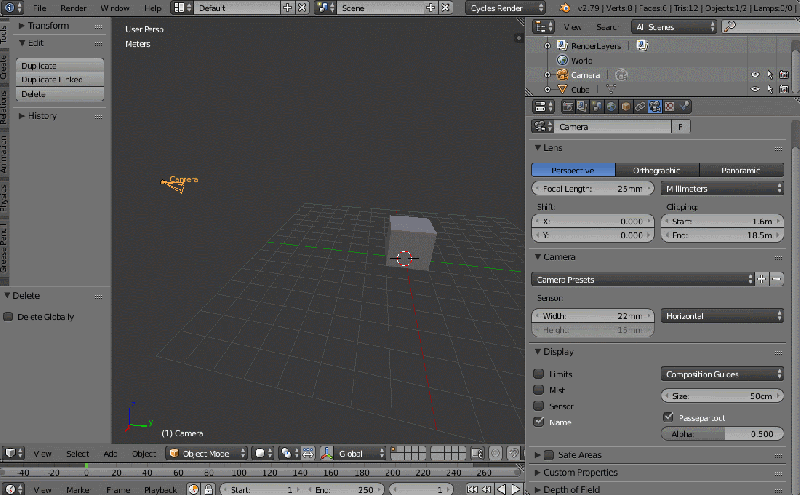Enable the Limits display checkbox
The width and height of the screenshot is (800, 495).
tap(538, 374)
